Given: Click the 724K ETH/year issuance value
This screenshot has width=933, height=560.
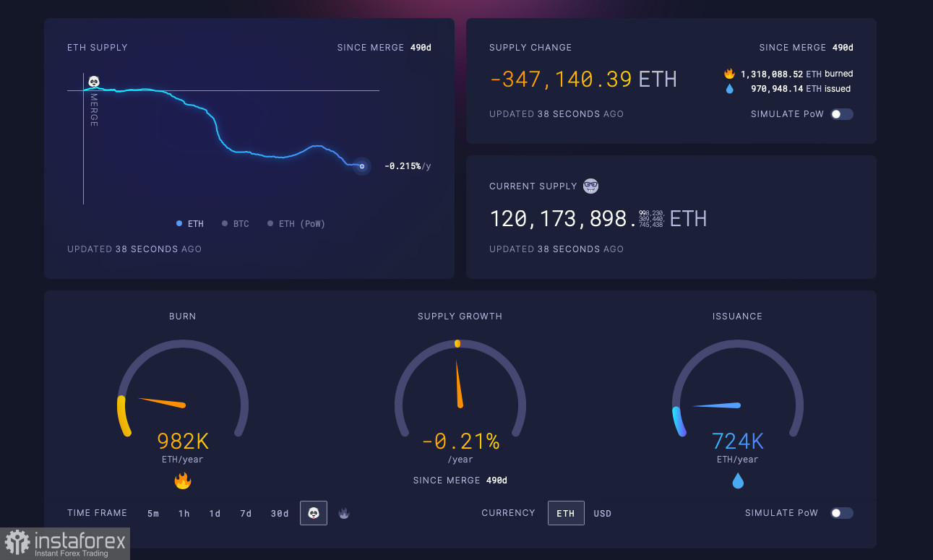Looking at the screenshot, I should tap(738, 447).
